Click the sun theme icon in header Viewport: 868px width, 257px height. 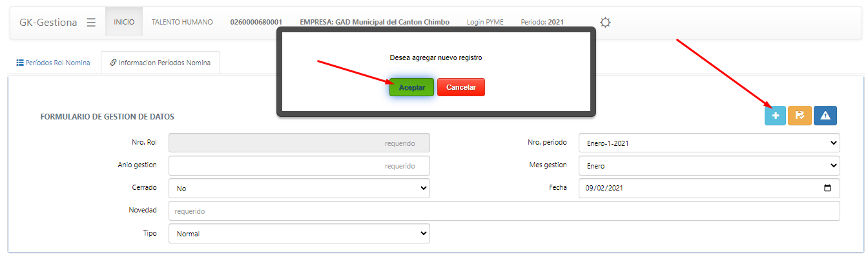[605, 22]
